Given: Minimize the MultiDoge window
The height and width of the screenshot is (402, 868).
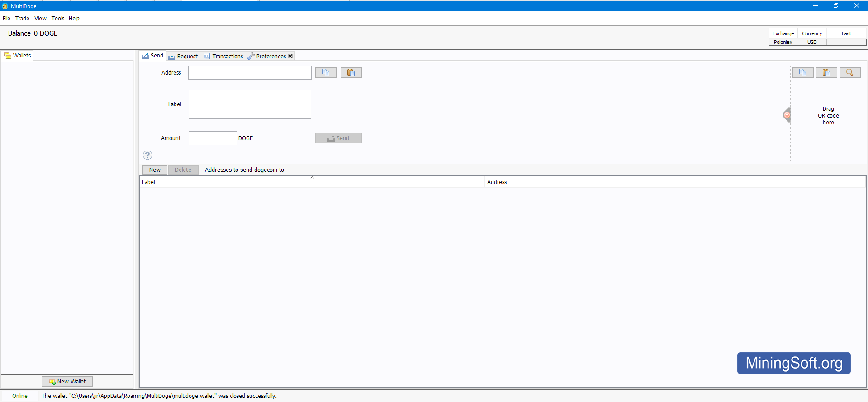Looking at the screenshot, I should click(x=816, y=6).
